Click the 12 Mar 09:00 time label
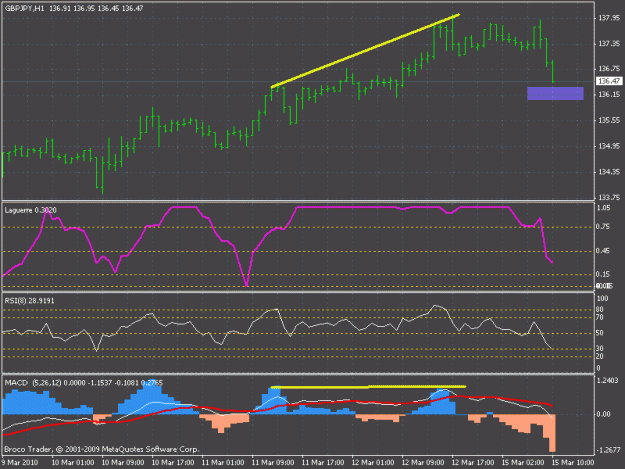This screenshot has height=469, width=625. click(x=423, y=463)
